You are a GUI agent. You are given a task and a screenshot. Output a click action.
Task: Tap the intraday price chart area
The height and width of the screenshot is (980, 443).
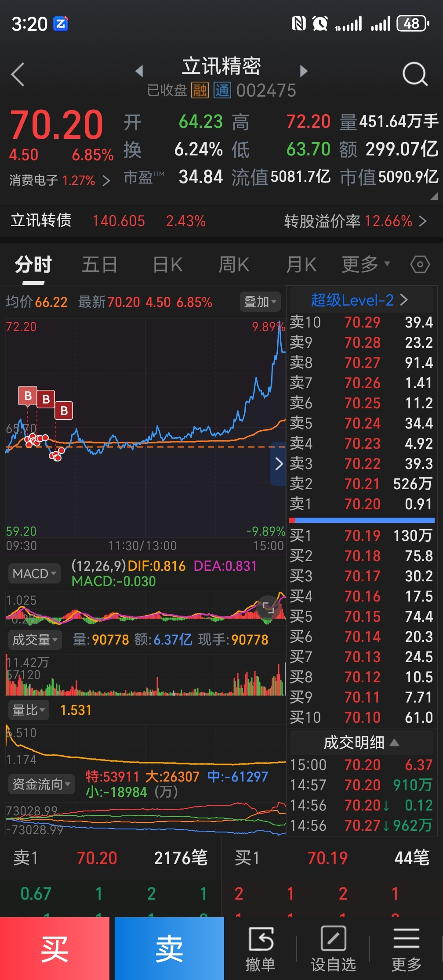pyautogui.click(x=145, y=428)
